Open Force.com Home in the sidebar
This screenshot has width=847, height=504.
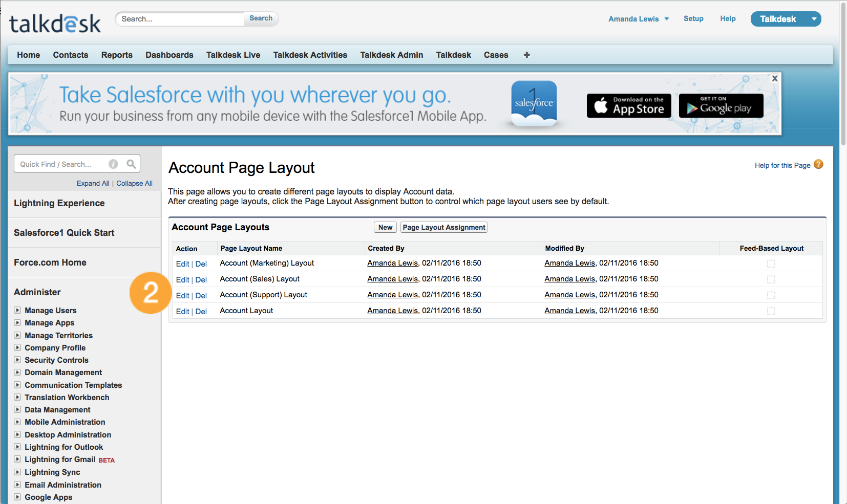[x=50, y=262]
